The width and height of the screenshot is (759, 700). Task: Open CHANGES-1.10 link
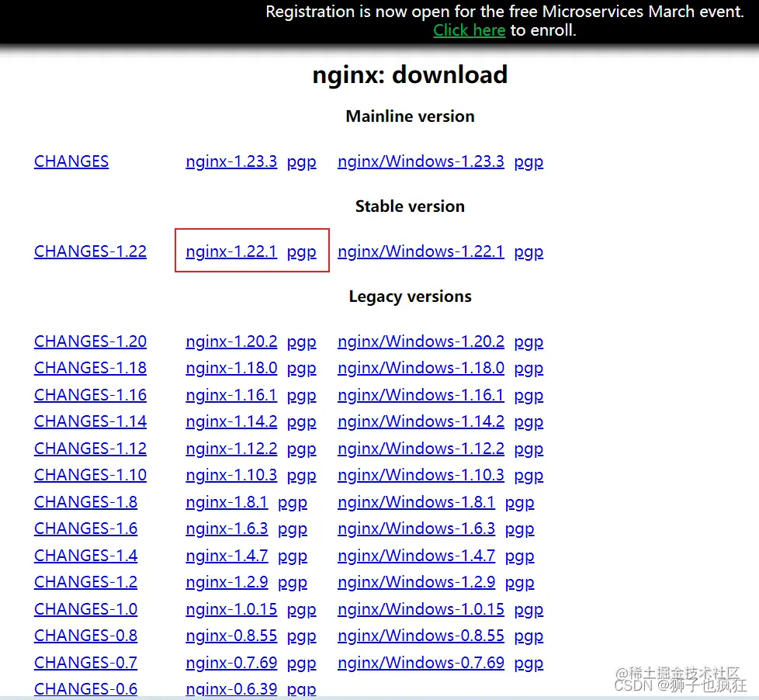click(90, 475)
